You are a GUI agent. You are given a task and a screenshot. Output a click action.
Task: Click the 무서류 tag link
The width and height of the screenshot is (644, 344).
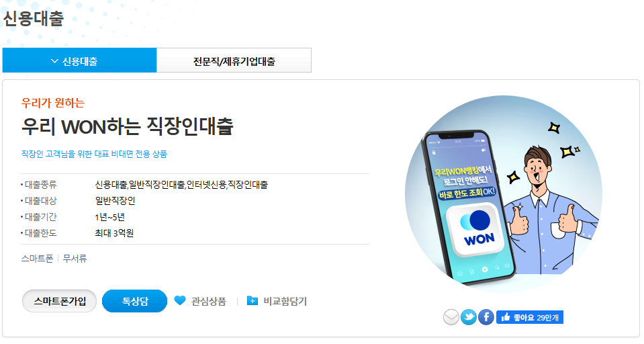click(x=75, y=259)
